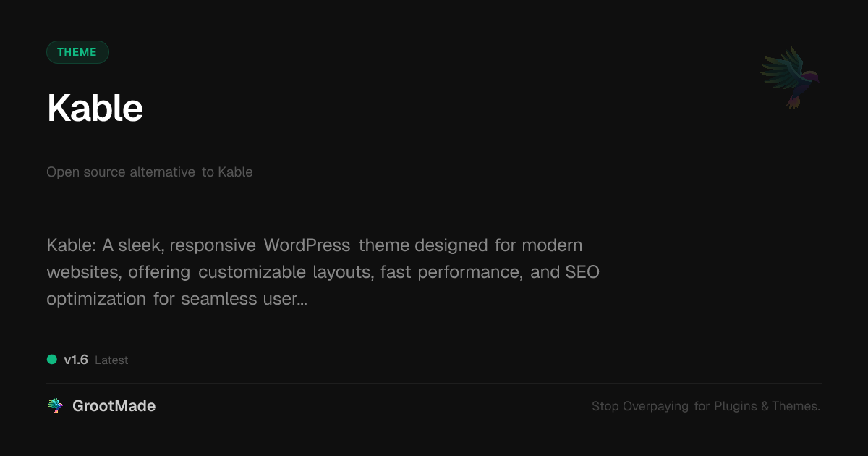Click the word "Themes." in footer tagline
This screenshot has width=868, height=456.
pos(796,407)
